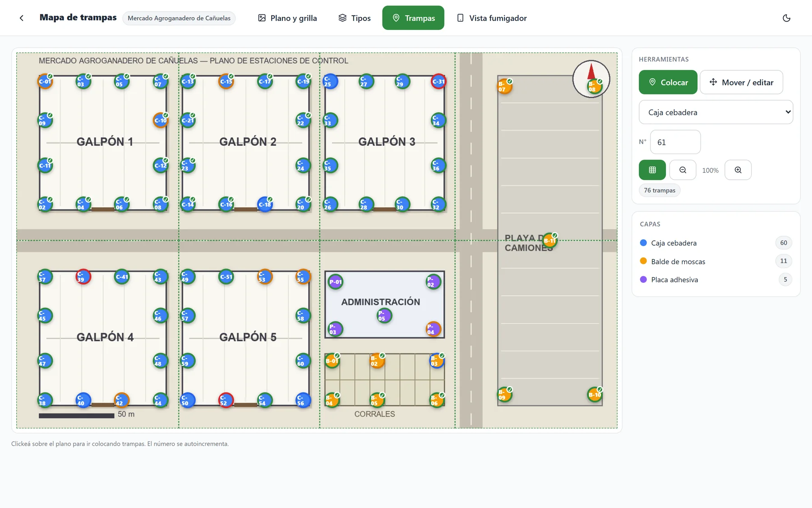Click the 76 trampas badge
Viewport: 812px width, 508px height.
click(659, 190)
